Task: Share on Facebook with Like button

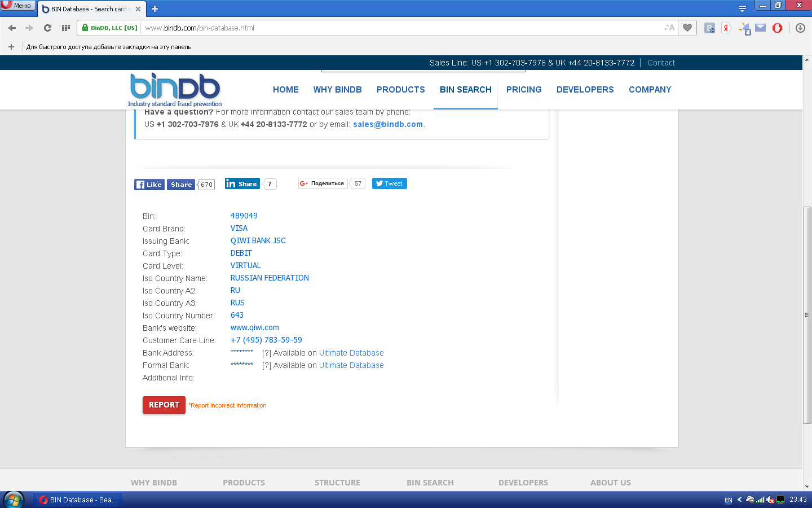Action: click(149, 185)
